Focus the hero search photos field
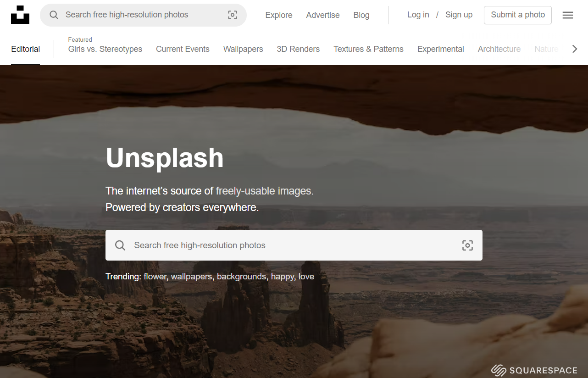 click(294, 245)
